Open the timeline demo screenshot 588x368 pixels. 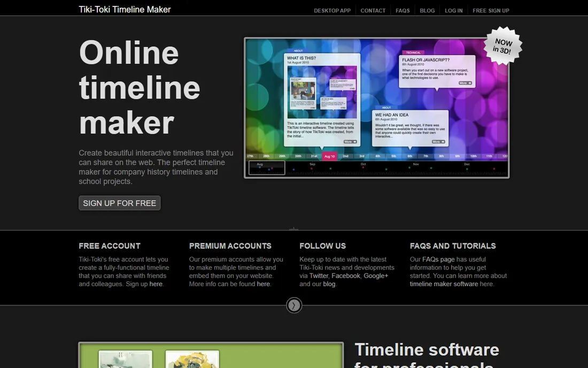(x=376, y=108)
